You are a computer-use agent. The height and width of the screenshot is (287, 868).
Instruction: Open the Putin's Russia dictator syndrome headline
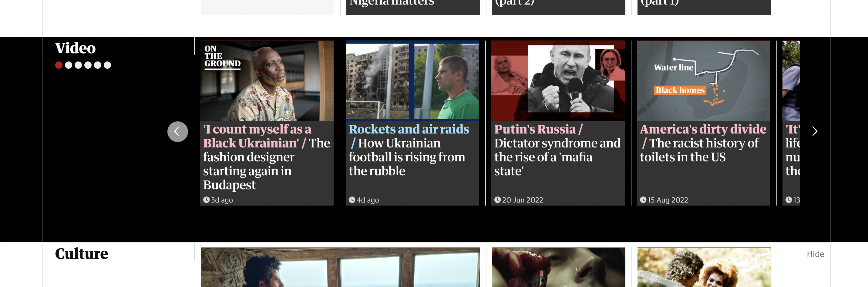[557, 150]
